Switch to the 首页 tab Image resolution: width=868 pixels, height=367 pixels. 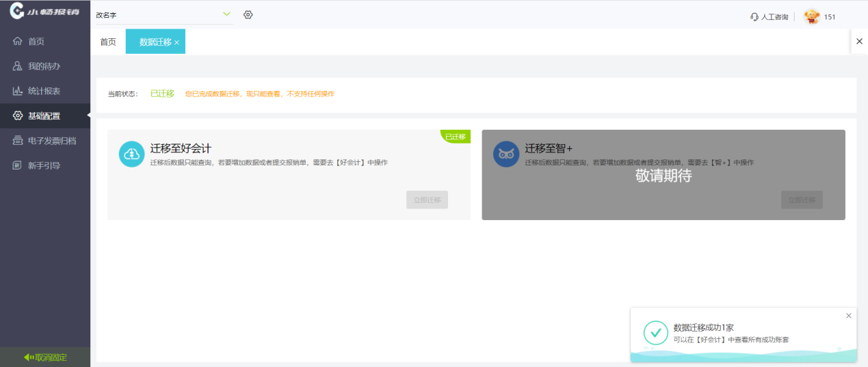point(108,42)
